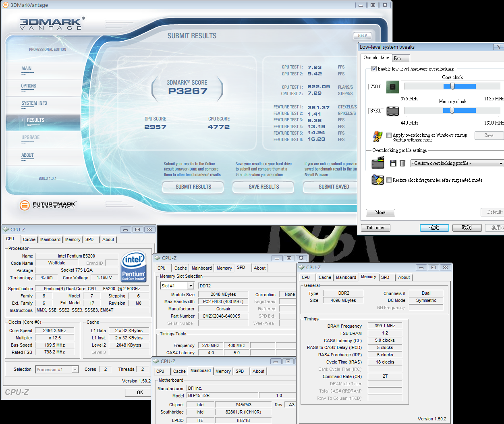The width and height of the screenshot is (504, 424).
Task: Click the core clock 750.0 value field
Action: click(x=376, y=87)
